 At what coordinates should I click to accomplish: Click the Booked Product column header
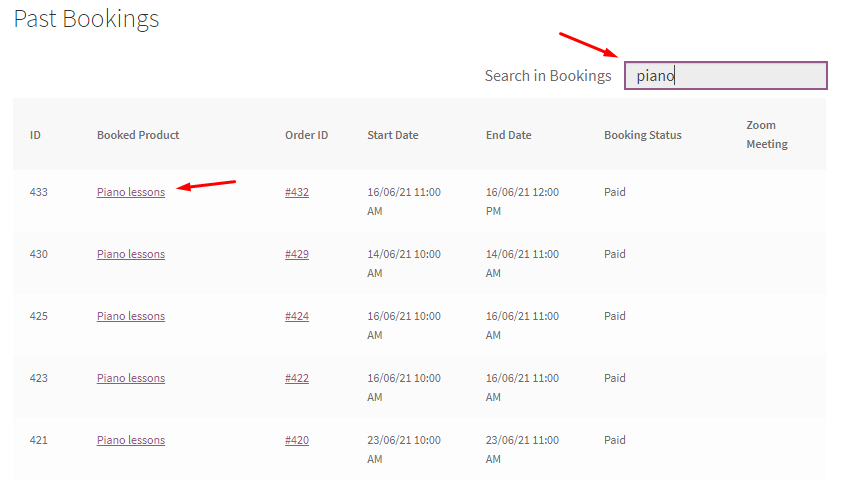point(138,135)
